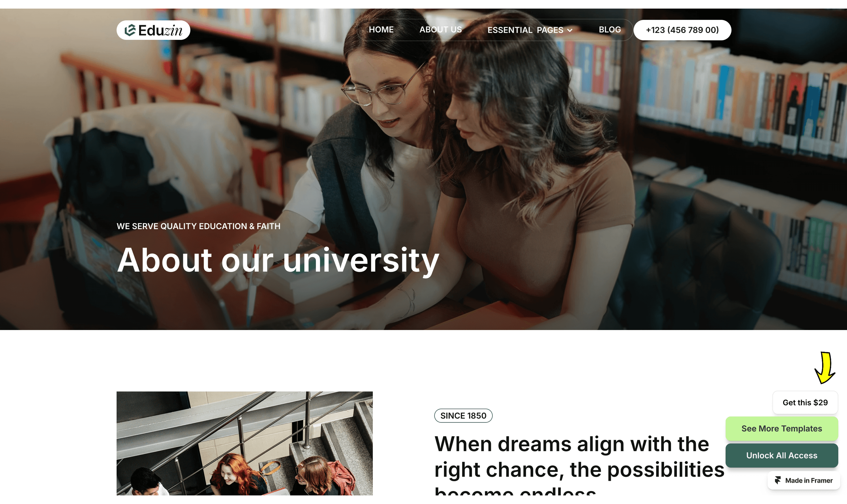This screenshot has height=504, width=847.
Task: Click the Eduzin wordmark text
Action: coord(160,30)
